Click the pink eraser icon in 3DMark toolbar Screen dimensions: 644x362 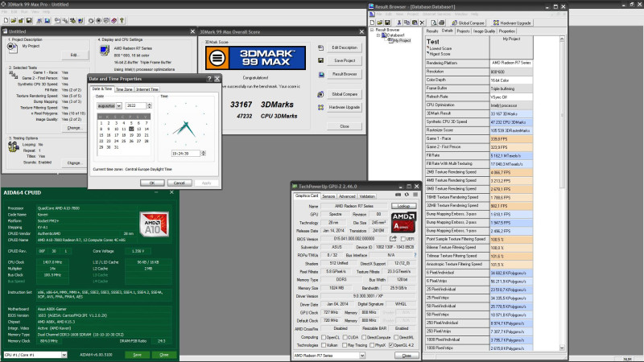pyautogui.click(x=114, y=20)
